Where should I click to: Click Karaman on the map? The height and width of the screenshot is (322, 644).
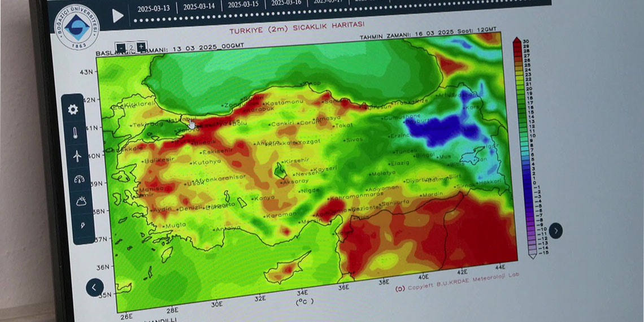click(x=280, y=215)
